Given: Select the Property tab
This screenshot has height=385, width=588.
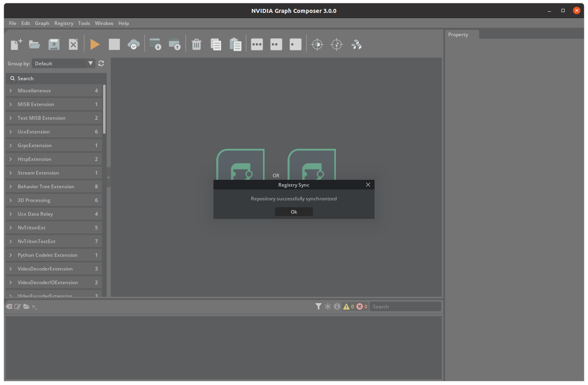Looking at the screenshot, I should click(462, 35).
